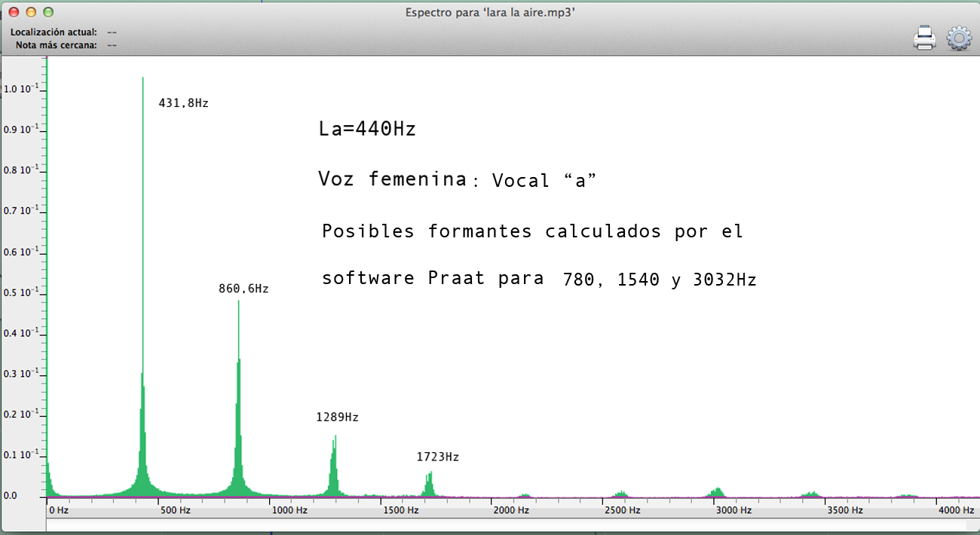980x535 pixels.
Task: Open the settings gear icon
Action: pyautogui.click(x=958, y=38)
